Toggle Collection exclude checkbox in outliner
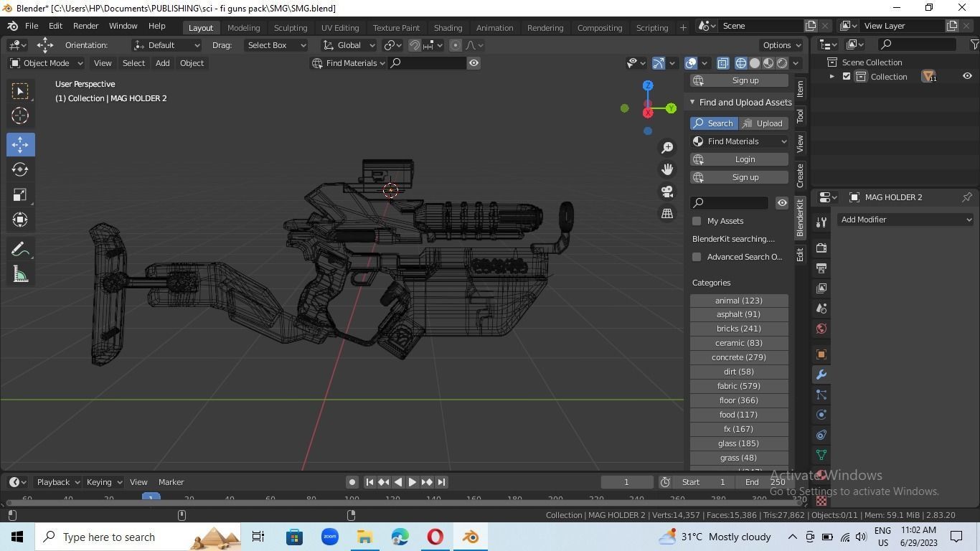The width and height of the screenshot is (980, 551). pos(847,77)
